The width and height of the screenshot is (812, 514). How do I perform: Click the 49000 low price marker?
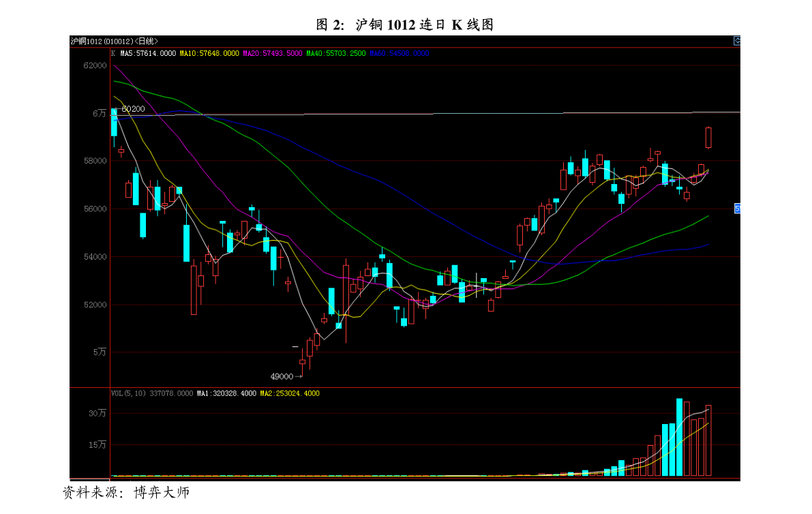click(x=282, y=376)
